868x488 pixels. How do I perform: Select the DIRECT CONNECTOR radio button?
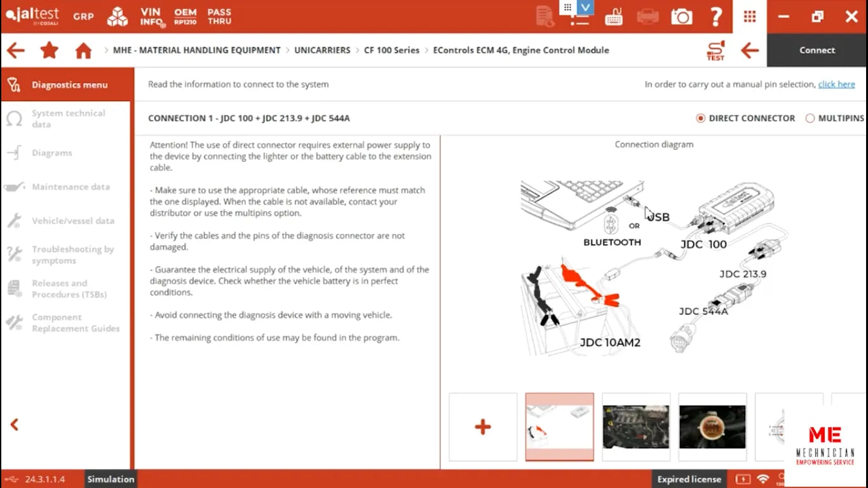(x=700, y=118)
